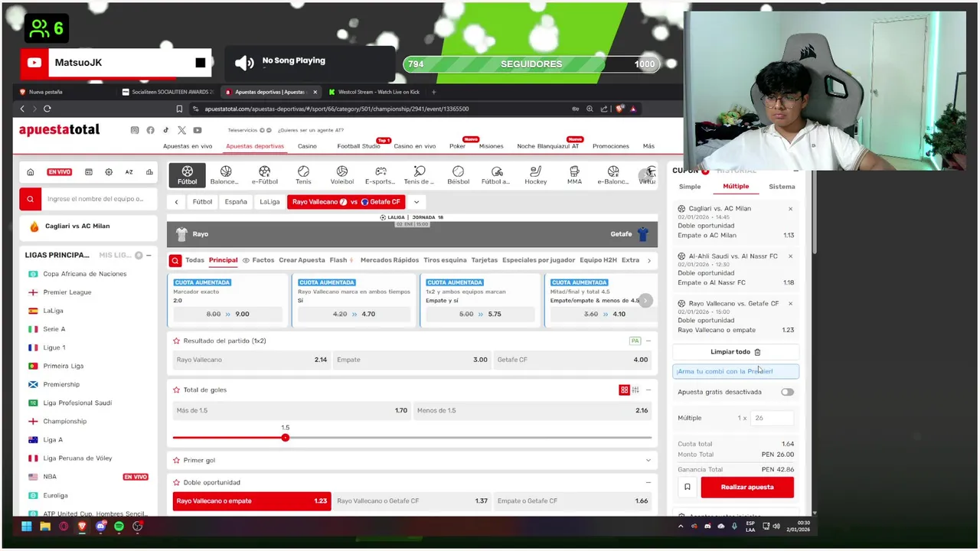Viewport: 980px width, 551px height.
Task: Click the stake amount input field
Action: click(771, 418)
